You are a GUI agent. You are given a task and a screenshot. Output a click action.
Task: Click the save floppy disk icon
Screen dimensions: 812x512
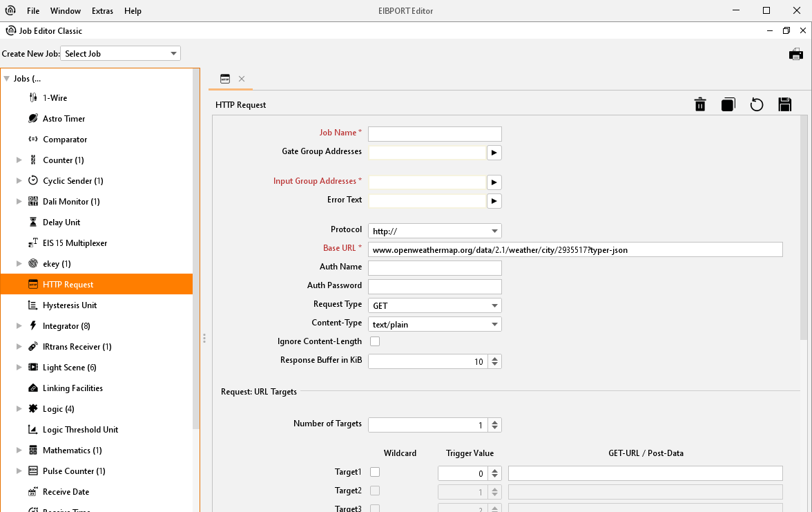pos(784,104)
